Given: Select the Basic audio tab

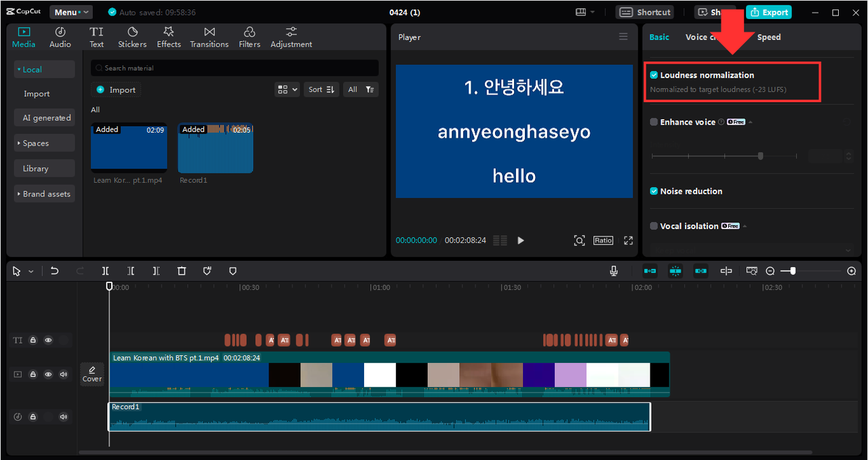Looking at the screenshot, I should (x=659, y=37).
